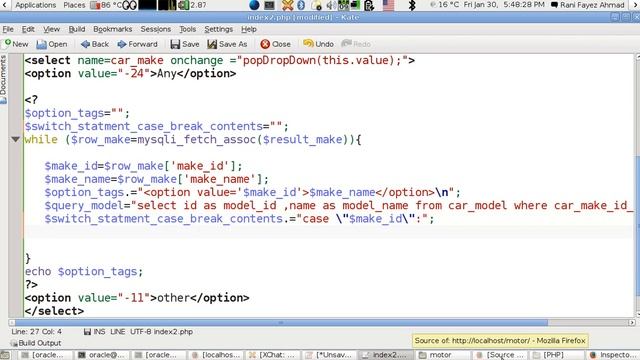The image size is (640, 360).
Task: Click the greyed Redo toolbar button
Action: (356, 44)
